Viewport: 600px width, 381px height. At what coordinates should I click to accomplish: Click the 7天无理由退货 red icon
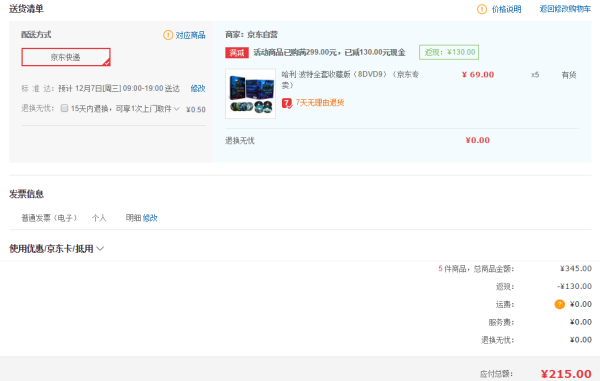click(287, 103)
